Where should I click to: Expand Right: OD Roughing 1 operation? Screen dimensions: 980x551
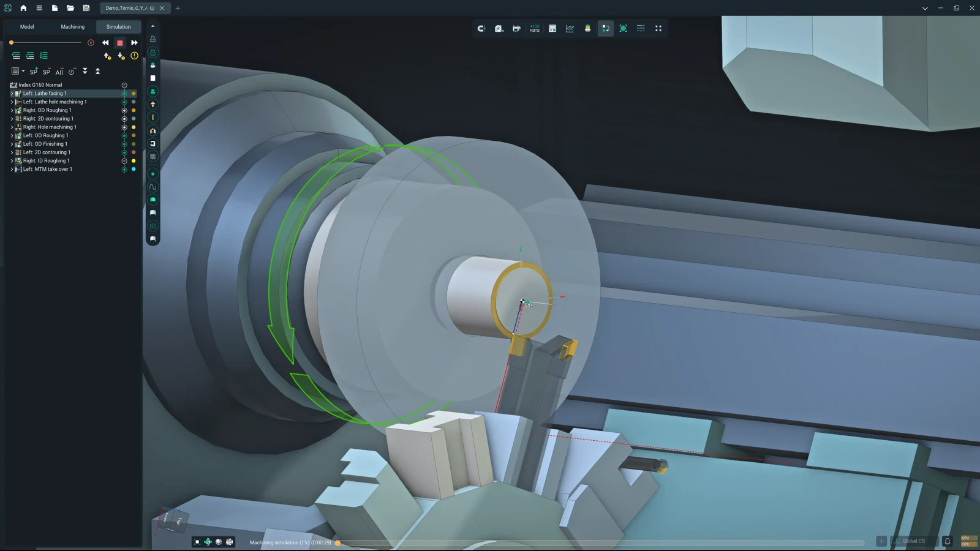[12, 110]
